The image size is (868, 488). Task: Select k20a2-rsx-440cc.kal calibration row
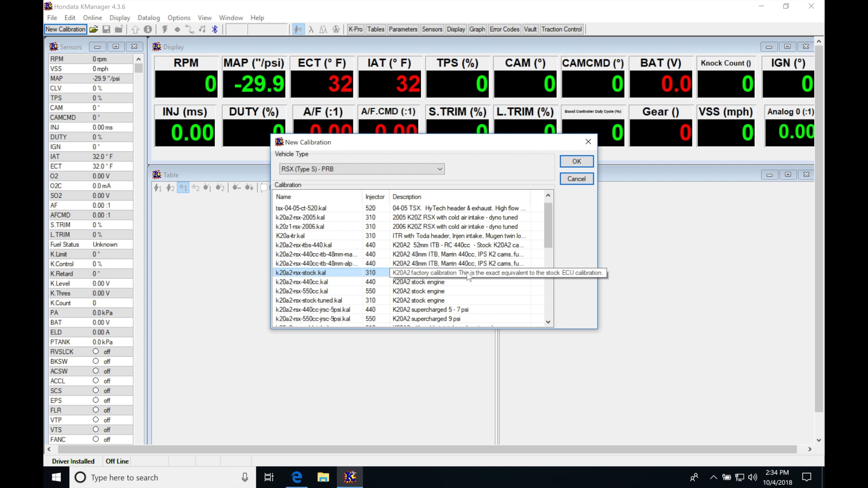point(302,282)
